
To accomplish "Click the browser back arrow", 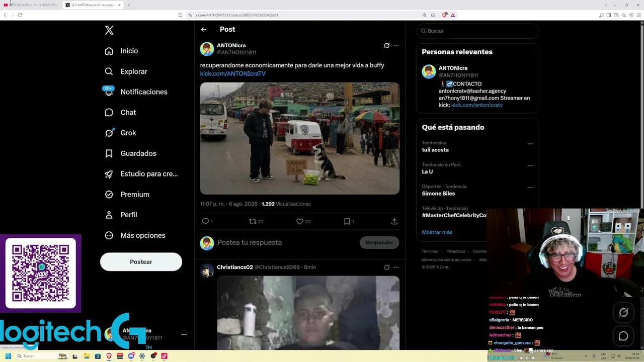I will coord(5,15).
